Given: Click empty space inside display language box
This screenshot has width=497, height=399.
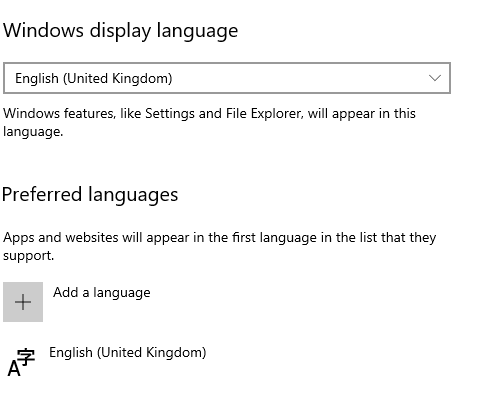Looking at the screenshot, I should coord(300,78).
